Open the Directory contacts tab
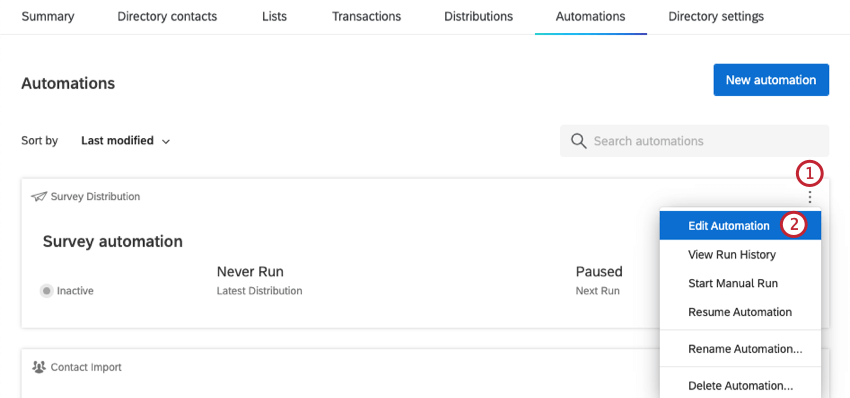Screen dimensions: 850x398 [167, 16]
